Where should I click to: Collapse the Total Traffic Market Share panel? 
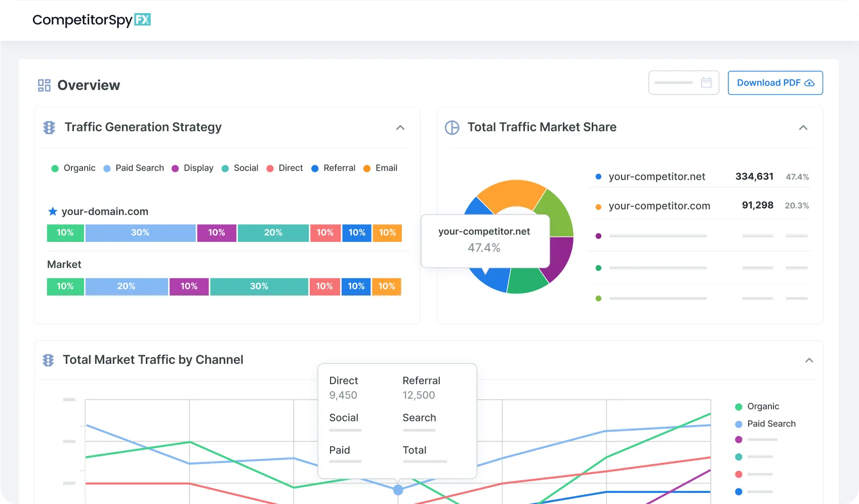point(803,128)
